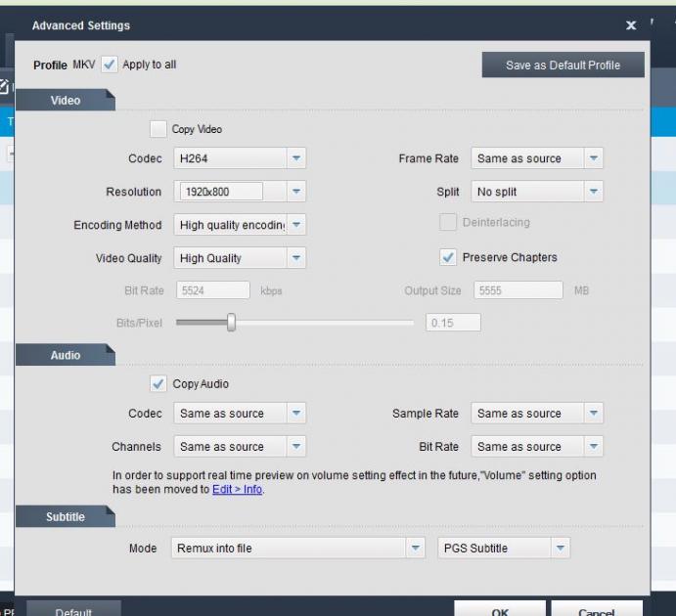Open the Frame Rate dropdown

[x=593, y=158]
